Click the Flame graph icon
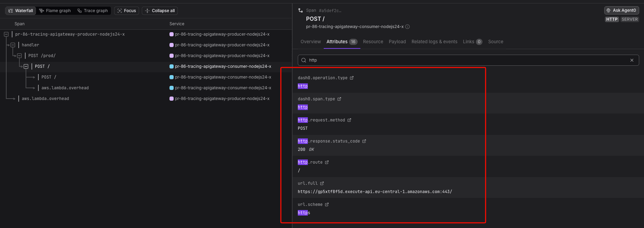Image resolution: width=644 pixels, height=228 pixels. 42,11
